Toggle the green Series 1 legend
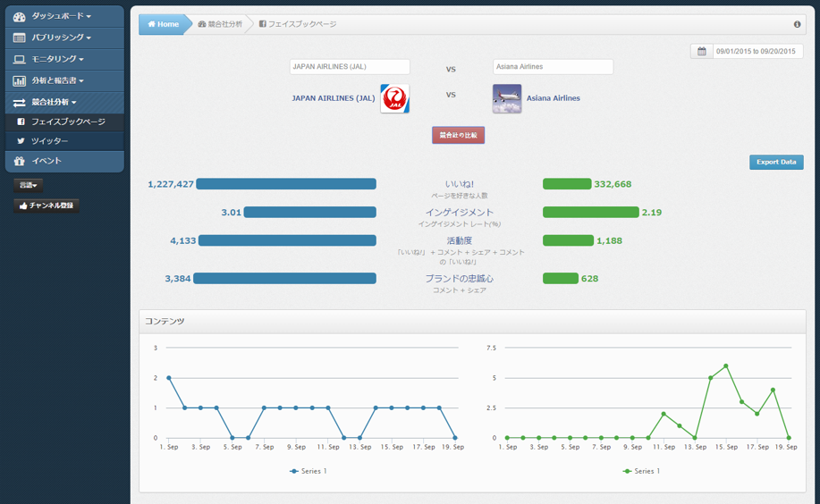 [641, 471]
